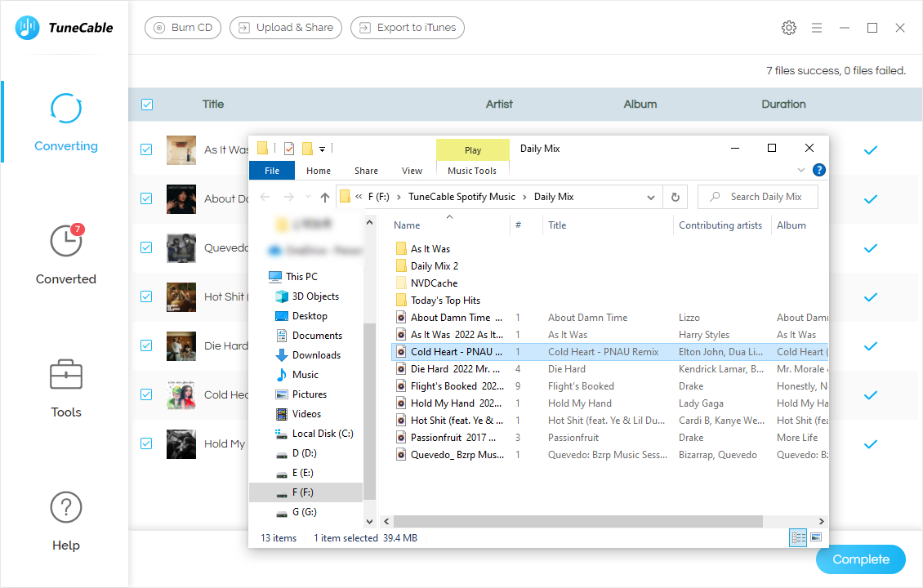Screen dimensions: 923x588
Task: Open Local Disk (C:) in navigation pane
Action: [x=323, y=433]
